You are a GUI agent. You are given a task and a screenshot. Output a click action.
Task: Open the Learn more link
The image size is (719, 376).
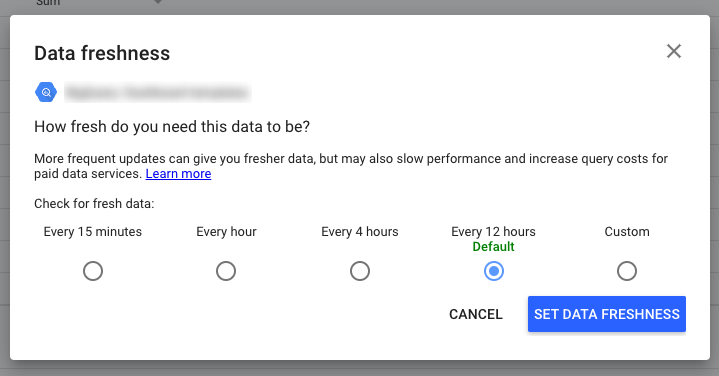[178, 174]
